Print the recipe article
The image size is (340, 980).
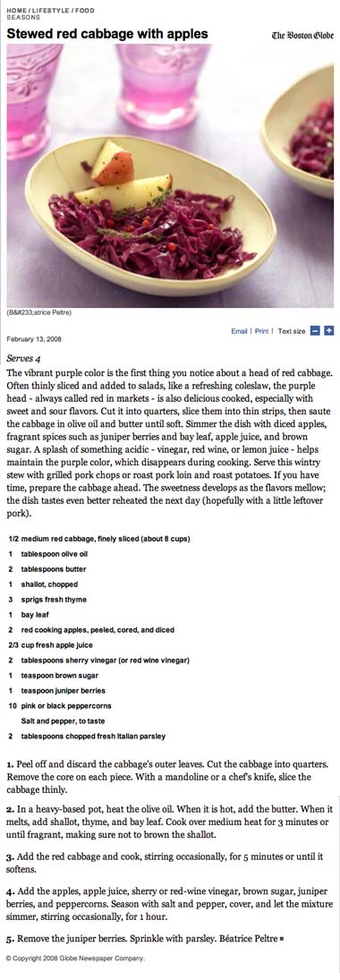pos(261,331)
